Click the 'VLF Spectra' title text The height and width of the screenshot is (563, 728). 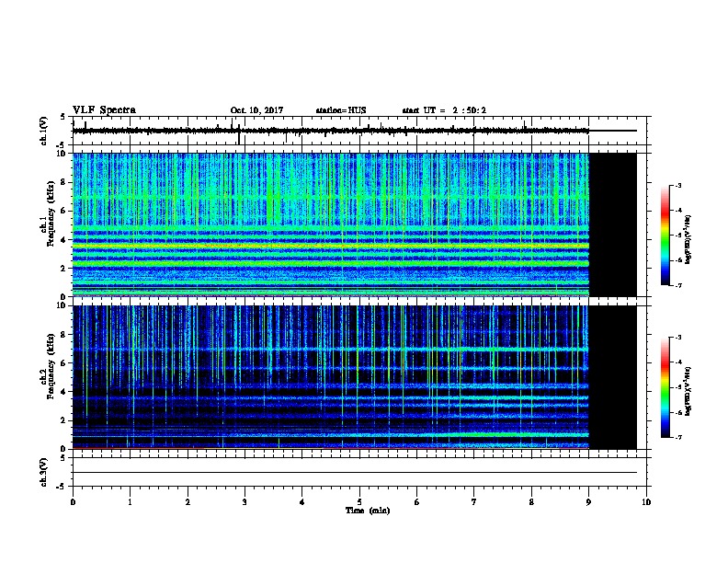click(x=104, y=110)
